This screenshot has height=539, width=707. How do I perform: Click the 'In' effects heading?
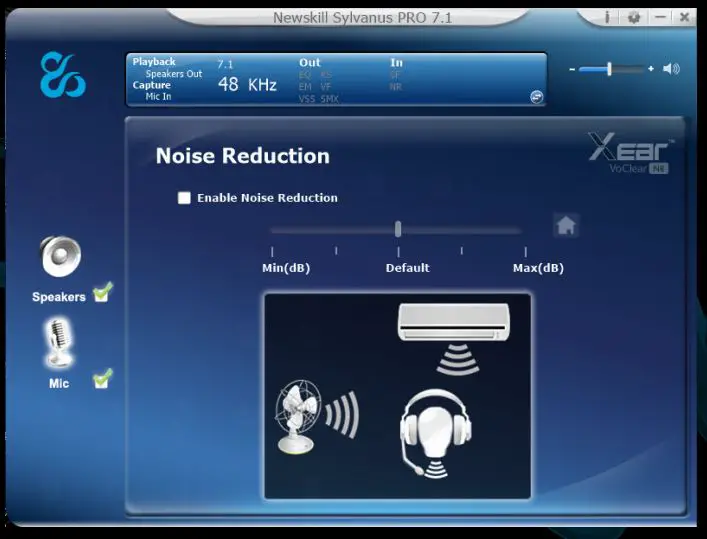pos(396,63)
